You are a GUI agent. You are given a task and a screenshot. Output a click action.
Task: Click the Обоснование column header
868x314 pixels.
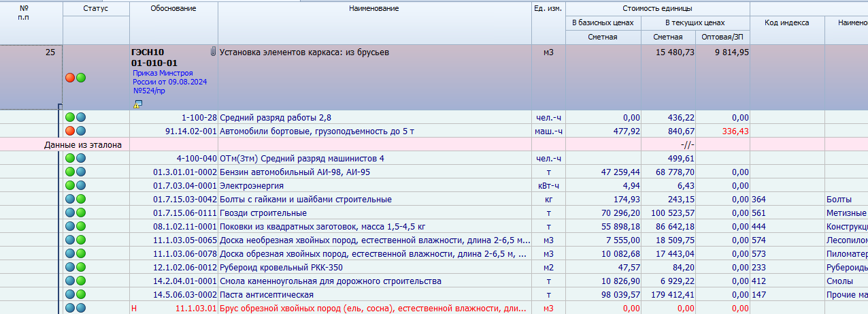(x=173, y=8)
